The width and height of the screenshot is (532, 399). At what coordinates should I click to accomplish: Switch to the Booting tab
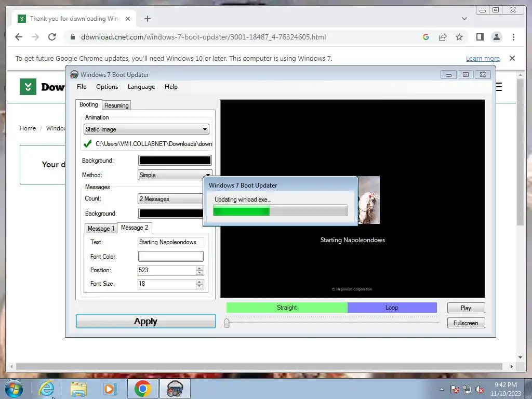[x=88, y=104]
